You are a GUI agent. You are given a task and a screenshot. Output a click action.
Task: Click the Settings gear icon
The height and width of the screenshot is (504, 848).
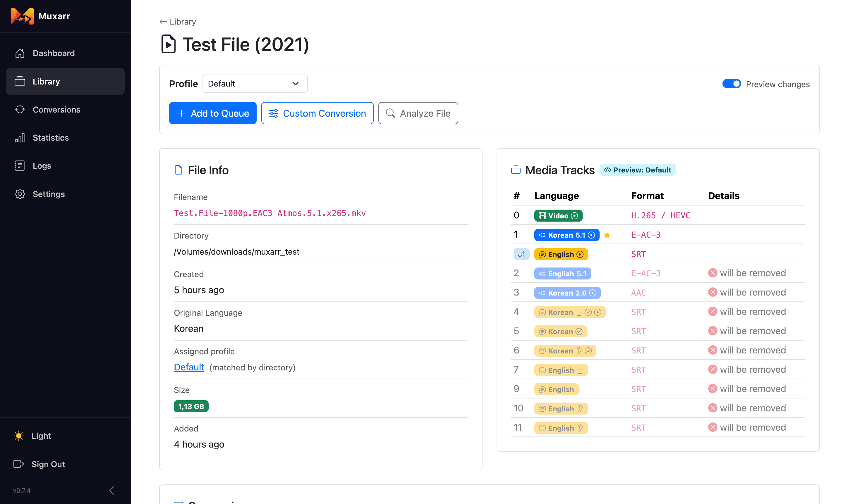tap(20, 194)
